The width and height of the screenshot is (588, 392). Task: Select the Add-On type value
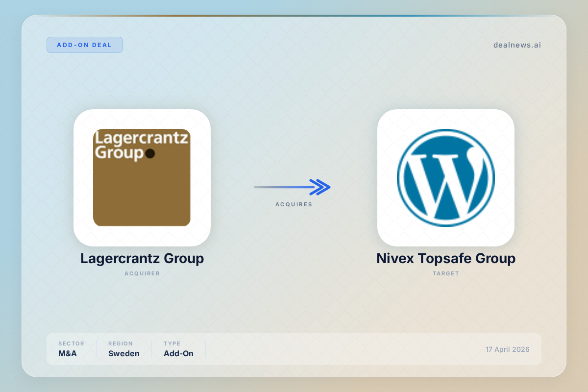tap(178, 353)
